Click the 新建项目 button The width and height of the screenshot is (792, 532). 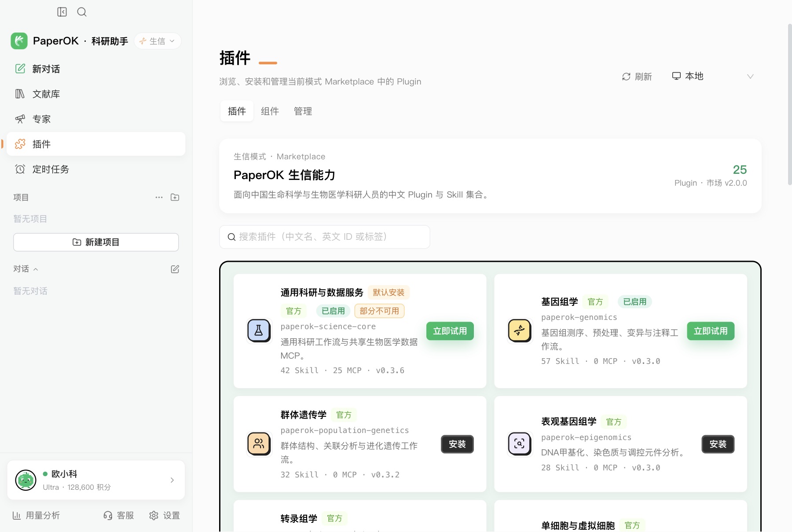[96, 242]
